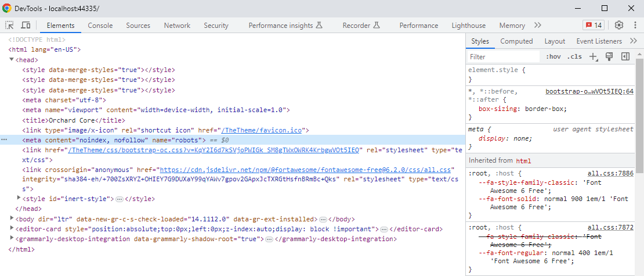The height and width of the screenshot is (276, 644).
Task: Expand the body element triangle
Action: pyautogui.click(x=12, y=218)
